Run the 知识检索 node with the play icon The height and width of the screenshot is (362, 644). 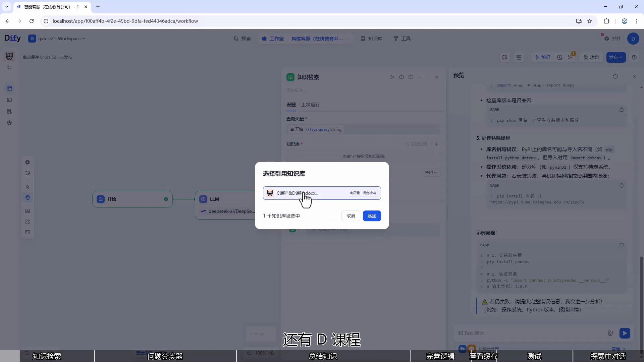click(392, 77)
